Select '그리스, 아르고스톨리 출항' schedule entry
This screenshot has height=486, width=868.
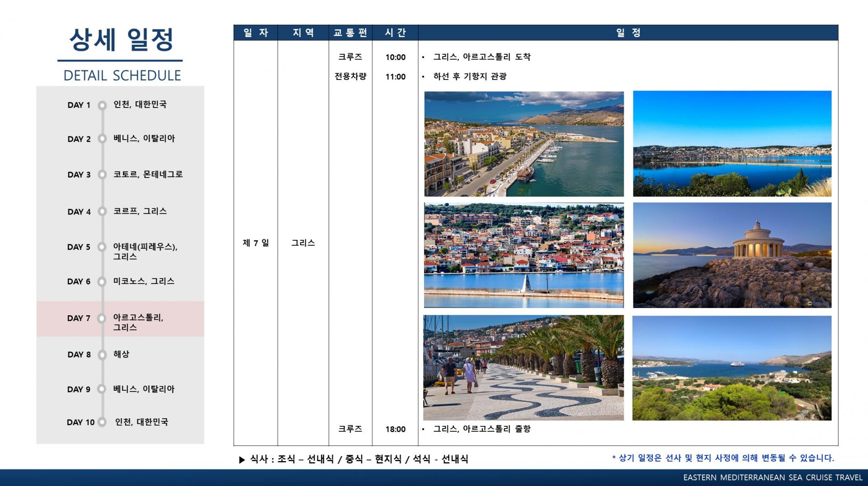pyautogui.click(x=482, y=429)
